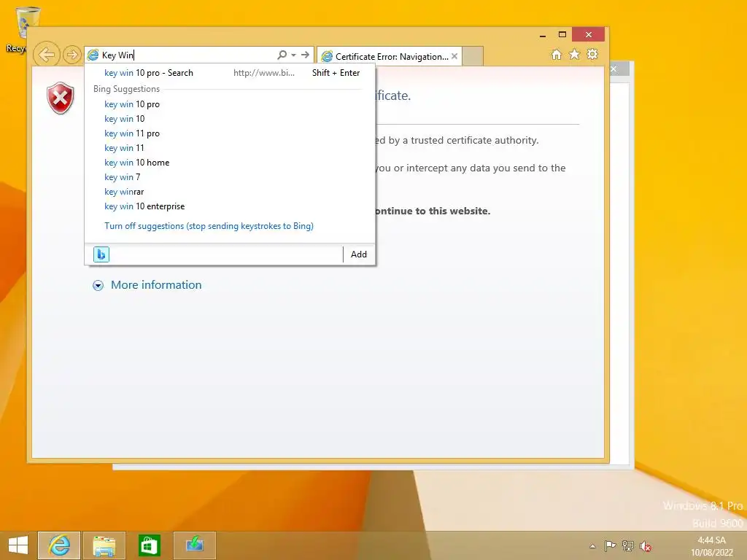
Task: Open the address bar dropdown arrow
Action: [x=293, y=55]
